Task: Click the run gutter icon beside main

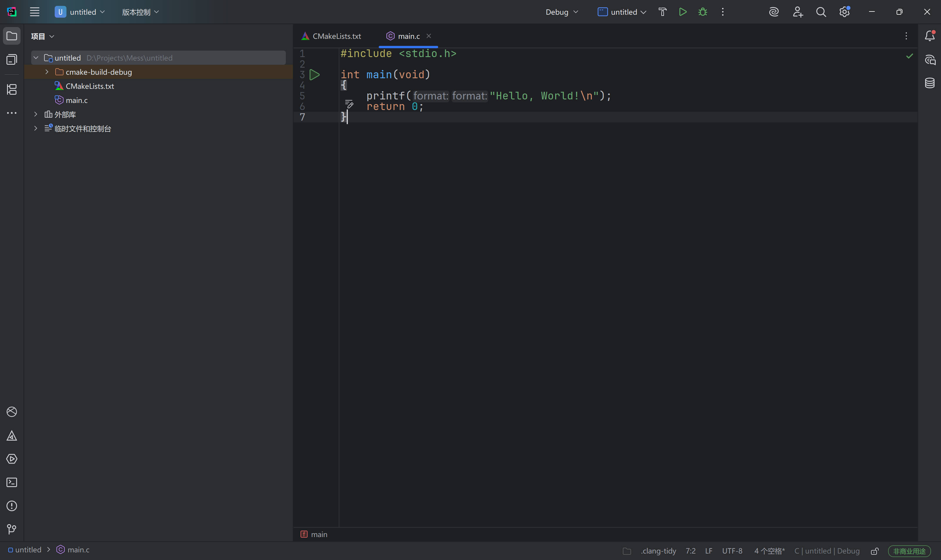Action: [x=314, y=75]
